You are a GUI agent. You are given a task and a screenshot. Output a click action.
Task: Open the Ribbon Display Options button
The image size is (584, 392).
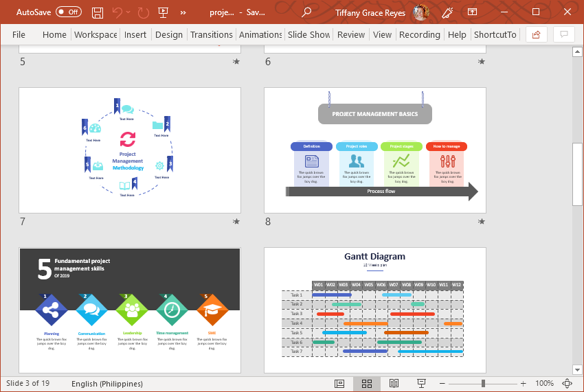[471, 12]
